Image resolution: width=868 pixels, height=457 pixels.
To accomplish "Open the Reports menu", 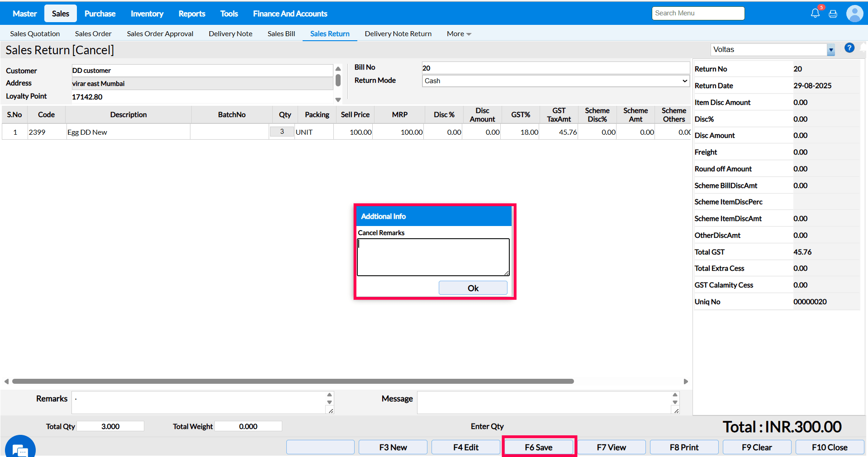I will [192, 14].
